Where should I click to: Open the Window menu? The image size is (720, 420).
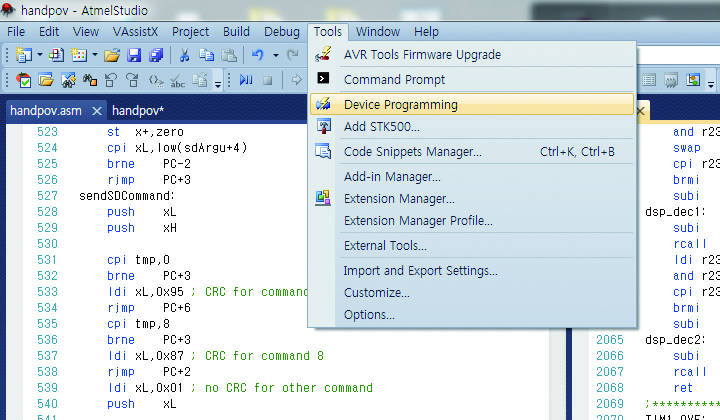(x=378, y=32)
